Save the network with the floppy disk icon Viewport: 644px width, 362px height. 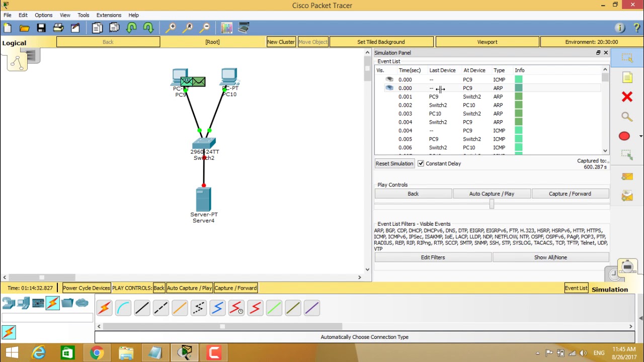pos(41,28)
